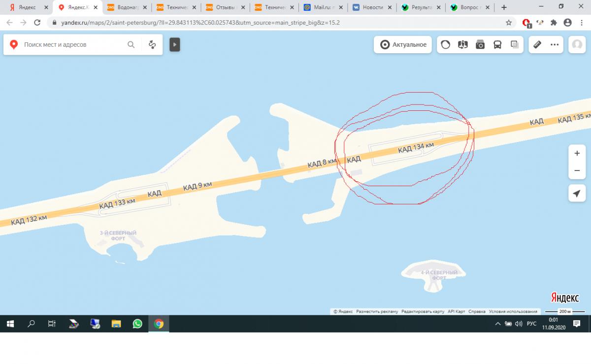Click the route builder icon
Viewport: 591px width, 364px height.
152,45
